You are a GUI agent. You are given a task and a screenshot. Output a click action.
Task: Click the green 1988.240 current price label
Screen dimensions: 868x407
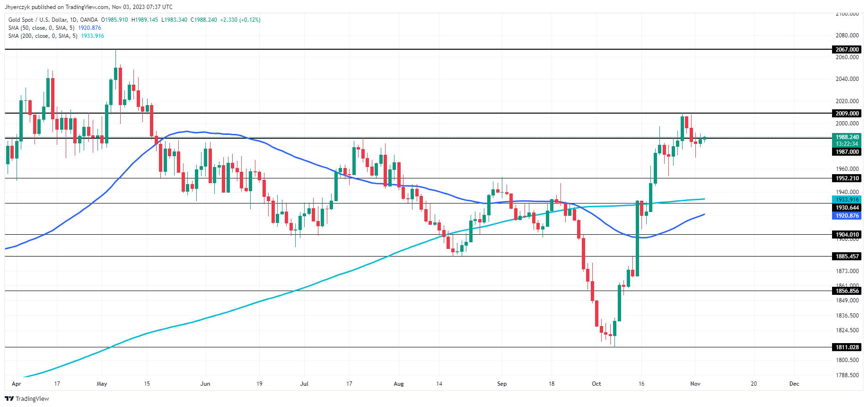tap(846, 137)
